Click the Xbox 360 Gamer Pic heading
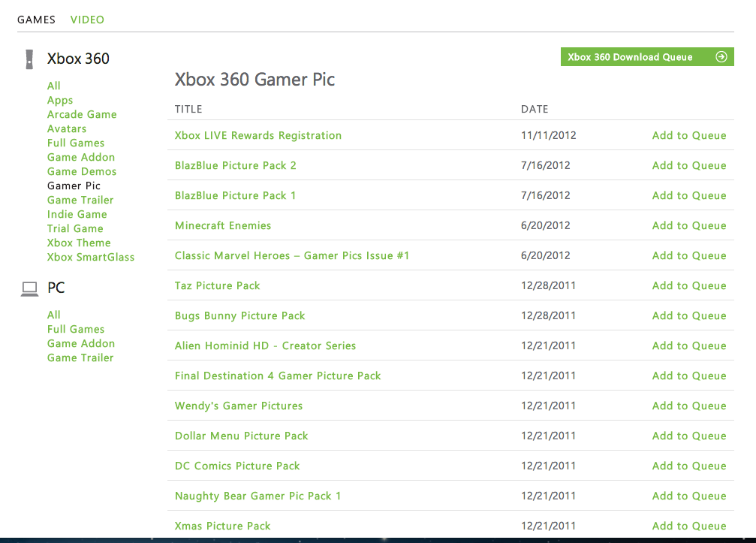 point(255,80)
